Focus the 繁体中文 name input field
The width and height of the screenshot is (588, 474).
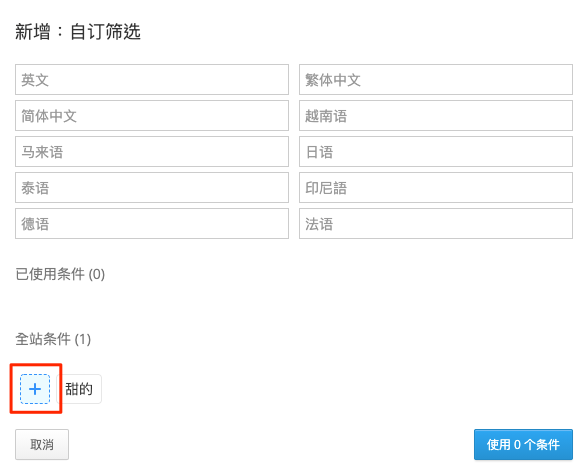(436, 80)
